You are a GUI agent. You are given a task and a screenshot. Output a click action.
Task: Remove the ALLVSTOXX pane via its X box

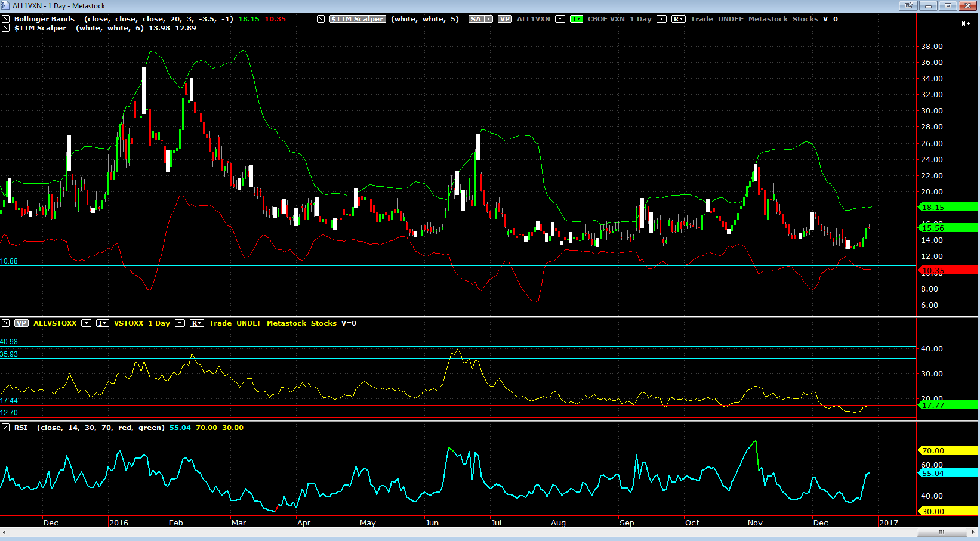coord(5,323)
